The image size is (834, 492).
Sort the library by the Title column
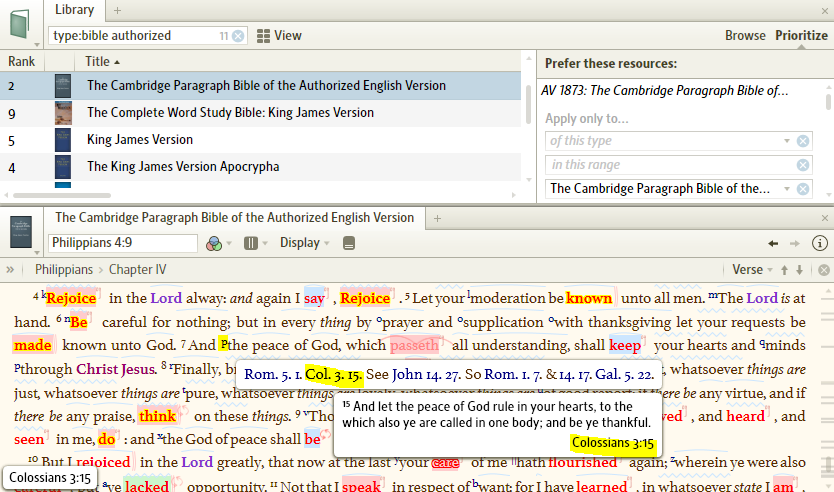click(102, 62)
